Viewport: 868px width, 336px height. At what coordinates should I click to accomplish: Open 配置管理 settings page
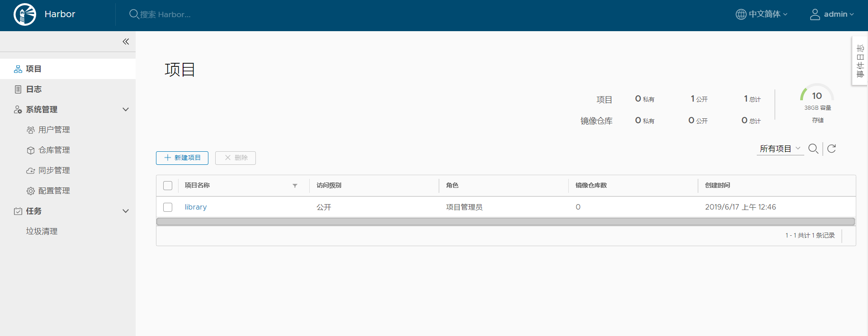click(x=54, y=191)
